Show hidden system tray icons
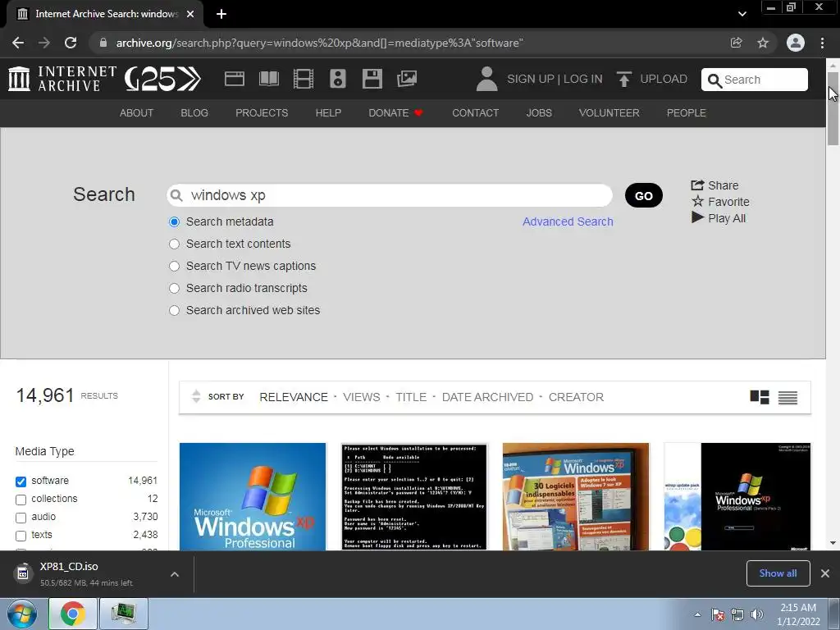Screen dimensions: 840x630 tap(697, 614)
